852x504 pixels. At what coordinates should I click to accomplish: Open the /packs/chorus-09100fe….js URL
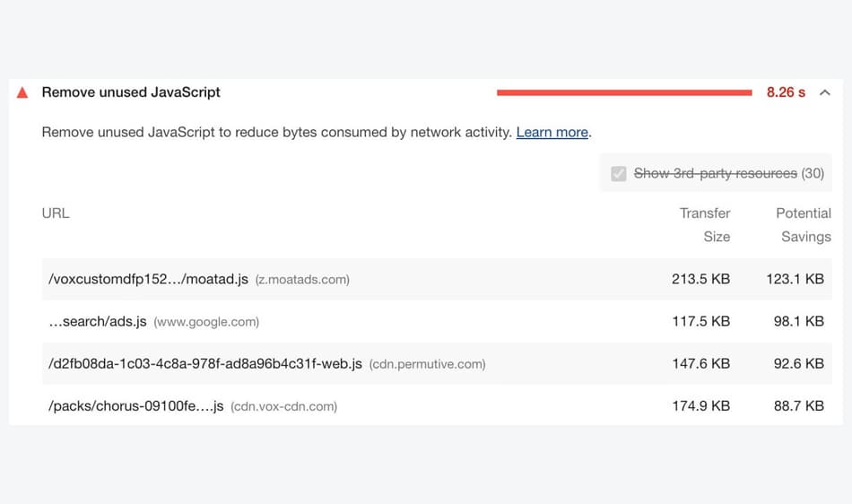(x=135, y=406)
